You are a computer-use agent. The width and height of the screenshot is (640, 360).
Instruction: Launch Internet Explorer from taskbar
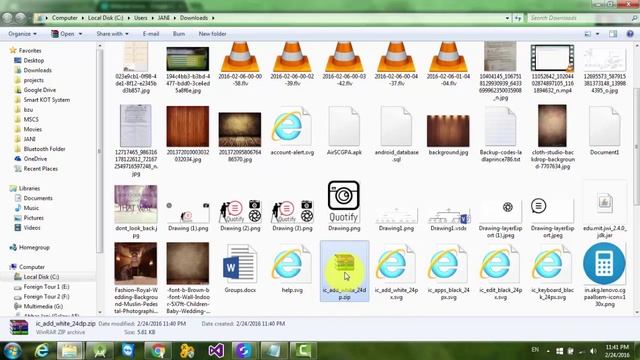point(41,351)
